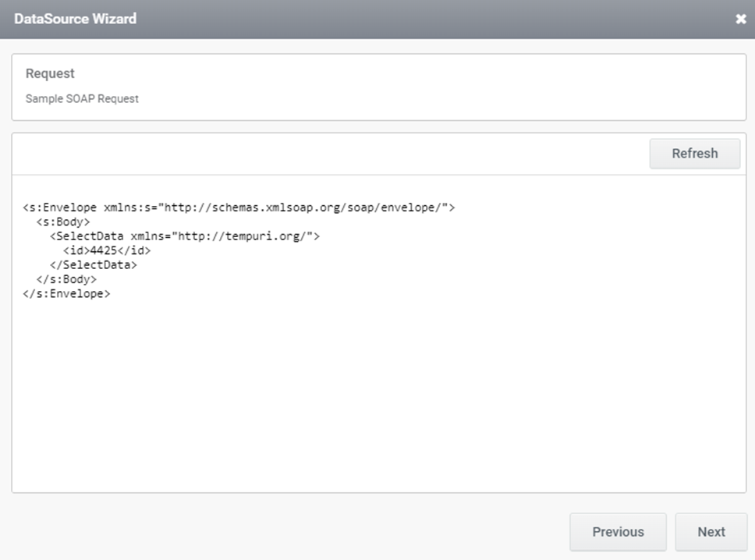This screenshot has width=755, height=560.
Task: Click the id value 4425
Action: (104, 250)
